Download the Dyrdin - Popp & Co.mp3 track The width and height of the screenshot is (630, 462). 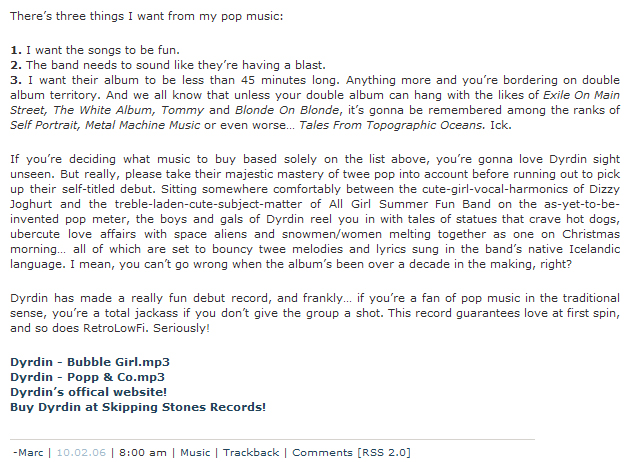coord(87,377)
